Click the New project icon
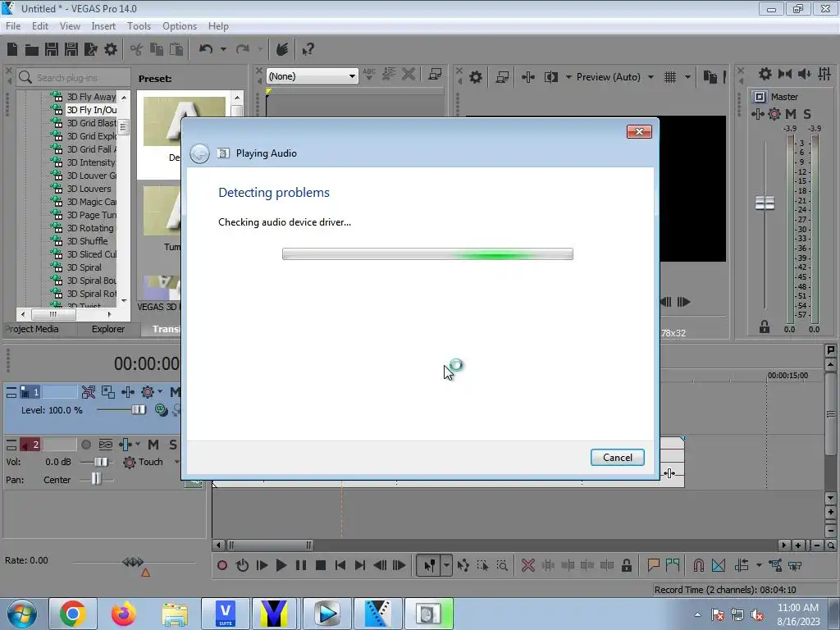Screen dimensions: 840x630 [12, 50]
